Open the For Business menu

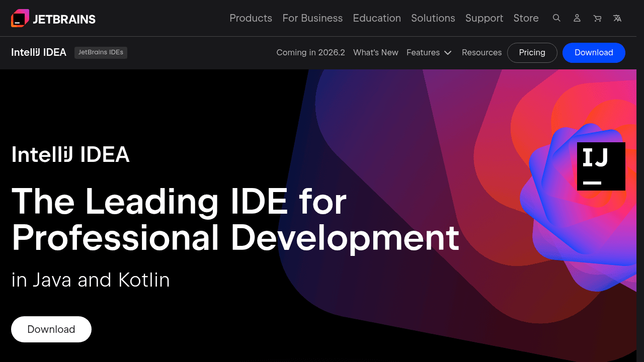(x=312, y=18)
